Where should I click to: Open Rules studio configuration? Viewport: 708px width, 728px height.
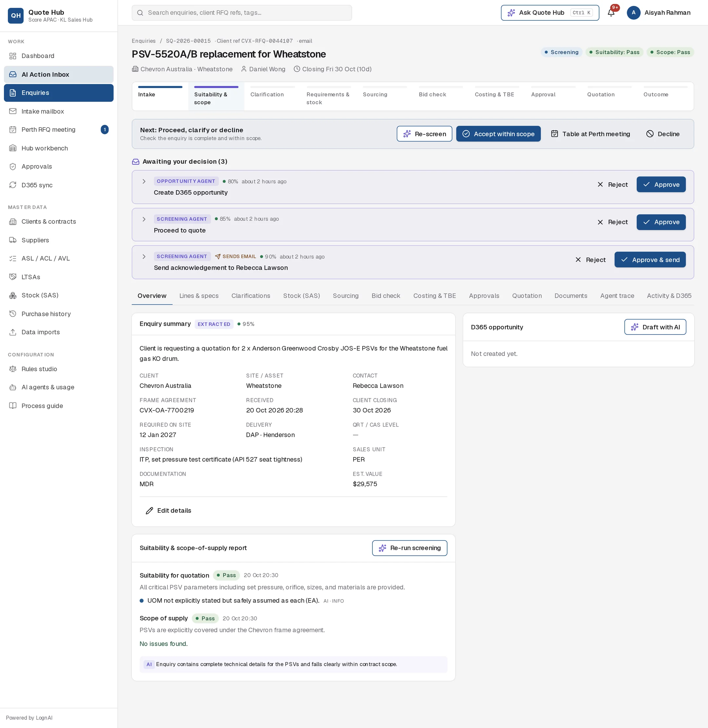pos(59,369)
